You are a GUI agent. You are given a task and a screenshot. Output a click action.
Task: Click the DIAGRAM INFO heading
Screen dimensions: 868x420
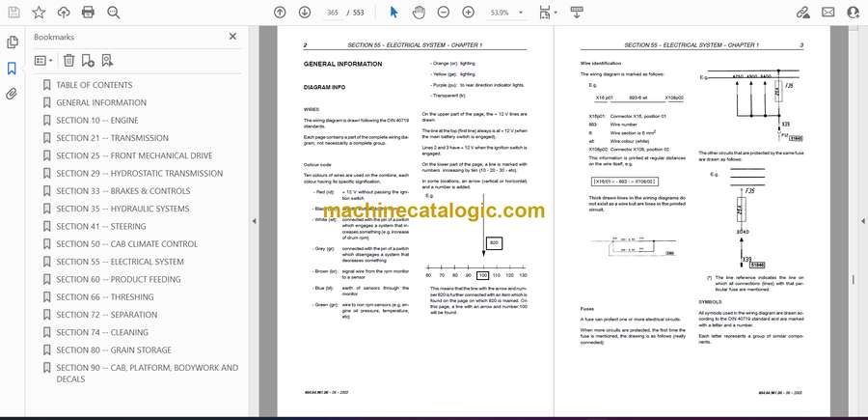pos(324,88)
